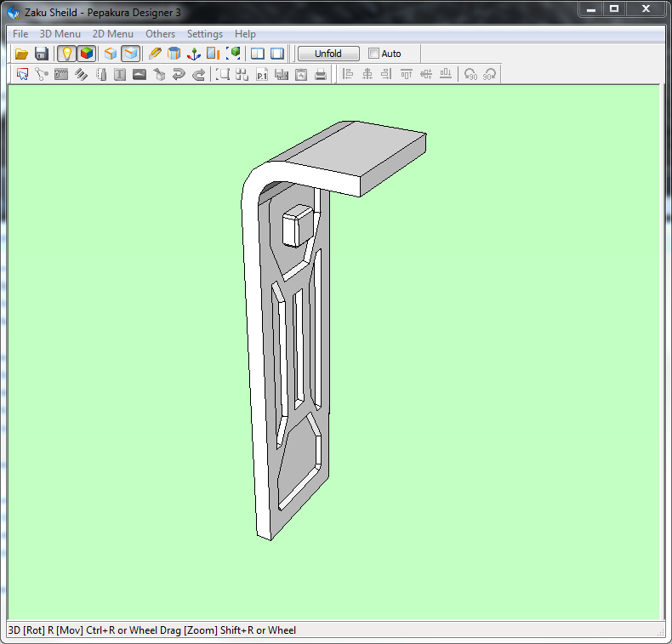Click the clipboard paste icon
Image resolution: width=672 pixels, height=644 pixels.
click(x=301, y=74)
